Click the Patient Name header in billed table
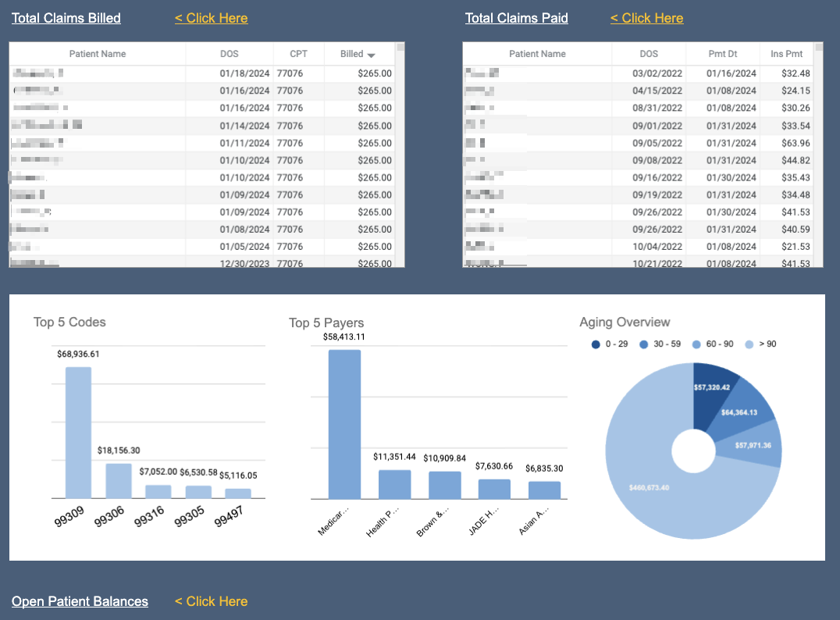 point(98,54)
